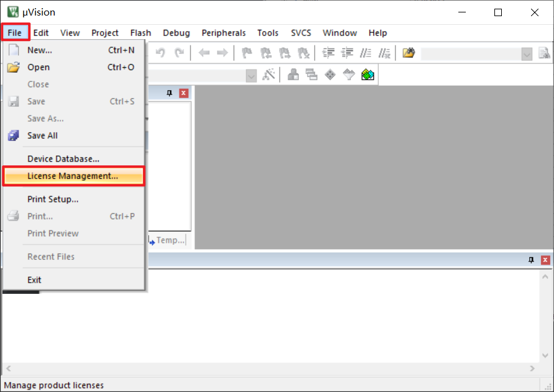Choose New... from the File menu
The width and height of the screenshot is (554, 392).
(x=73, y=50)
